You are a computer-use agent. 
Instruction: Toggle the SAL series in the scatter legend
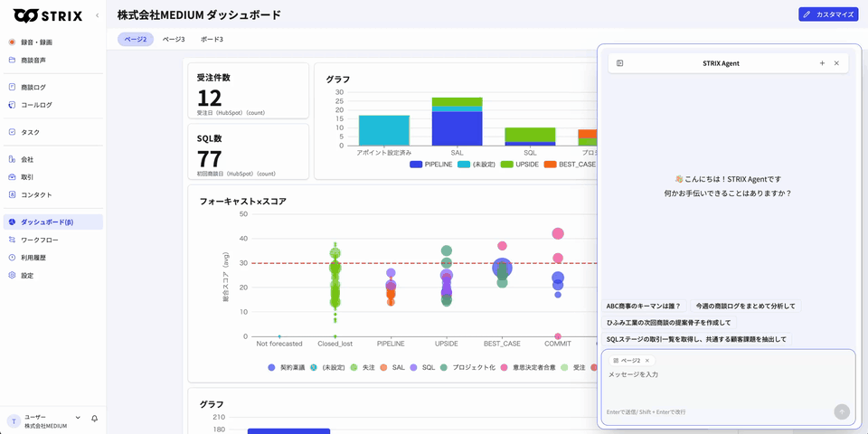(x=392, y=367)
